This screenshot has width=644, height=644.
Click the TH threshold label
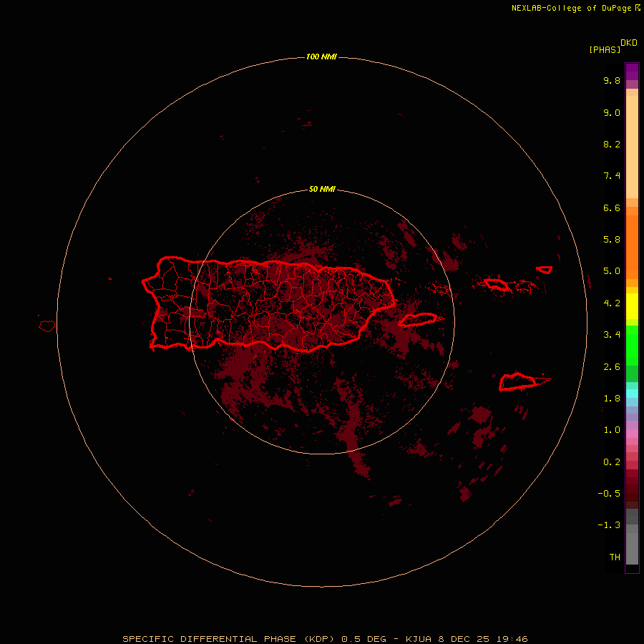click(615, 557)
